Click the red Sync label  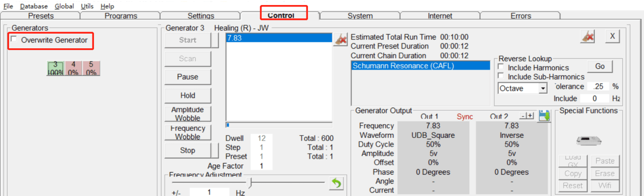(x=465, y=117)
